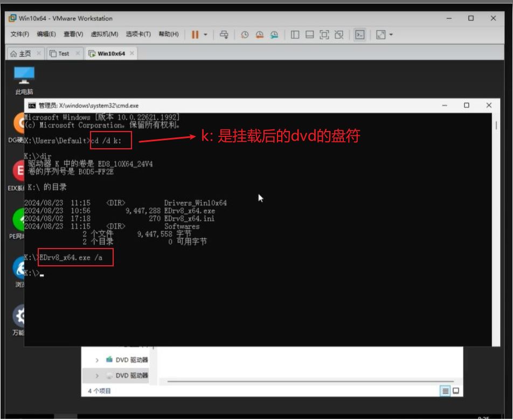The image size is (513, 420).
Task: Open the snapshot manager icon
Action: point(274,35)
